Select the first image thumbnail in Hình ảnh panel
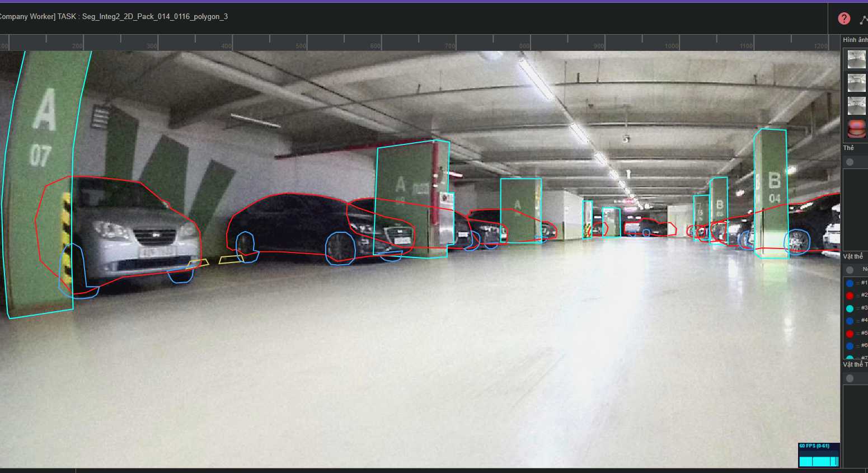This screenshot has height=473, width=868. (x=856, y=59)
